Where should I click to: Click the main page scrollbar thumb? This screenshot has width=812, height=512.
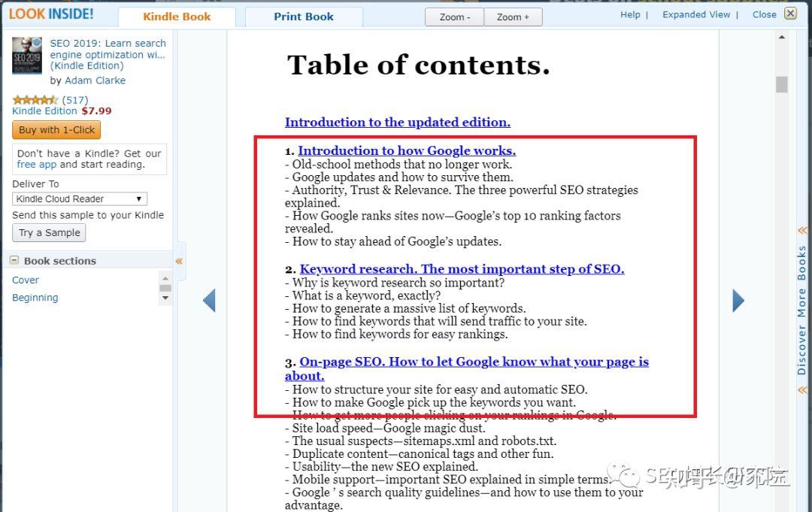point(781,84)
